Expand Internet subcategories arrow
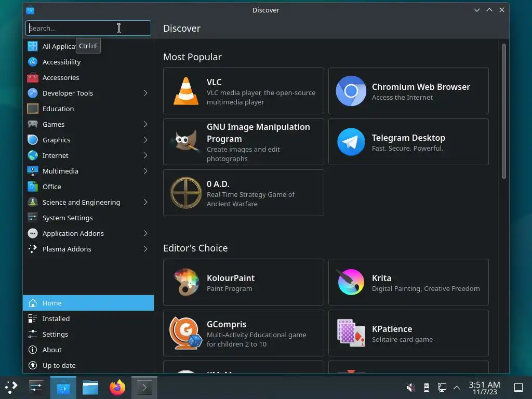Screen dimensions: 532x399 click(x=145, y=155)
